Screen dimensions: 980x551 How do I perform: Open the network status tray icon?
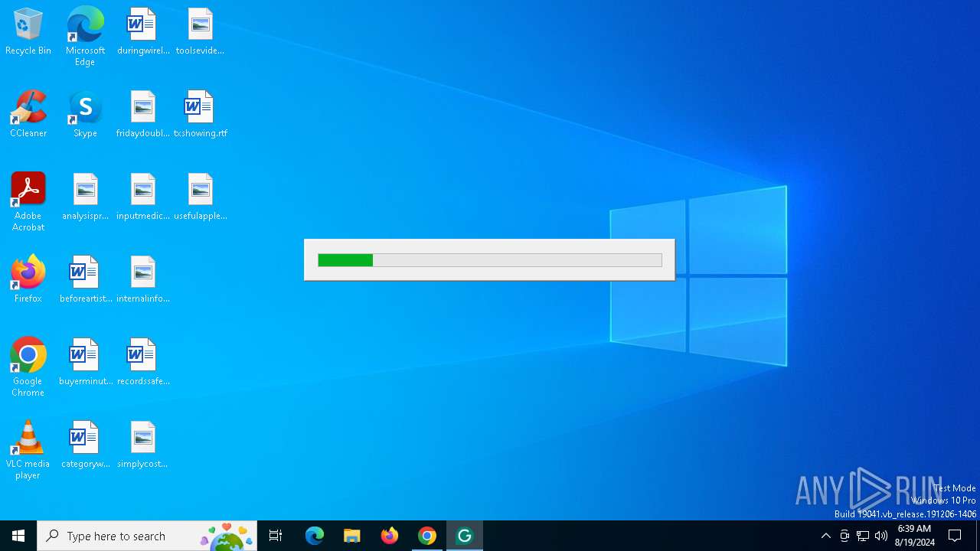pyautogui.click(x=863, y=536)
